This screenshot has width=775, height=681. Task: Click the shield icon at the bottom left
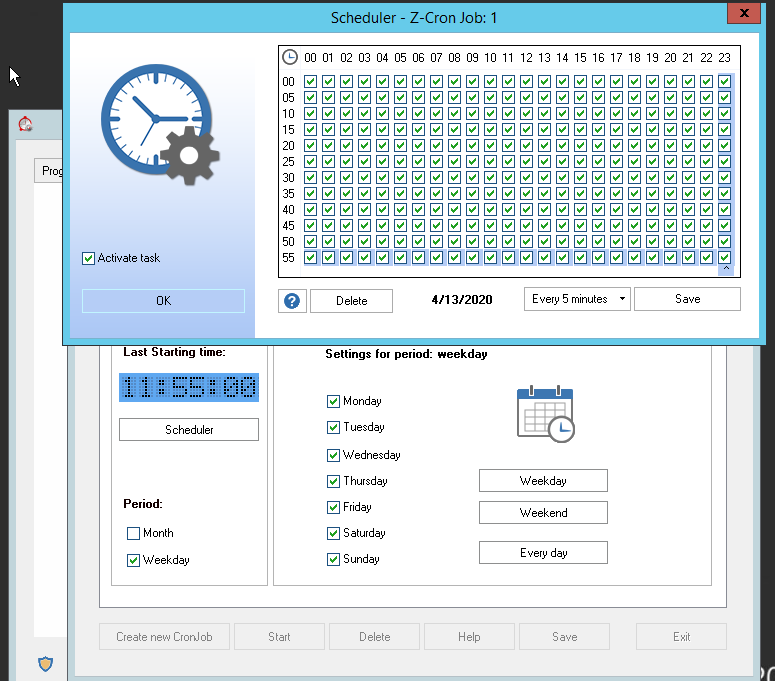(x=45, y=663)
